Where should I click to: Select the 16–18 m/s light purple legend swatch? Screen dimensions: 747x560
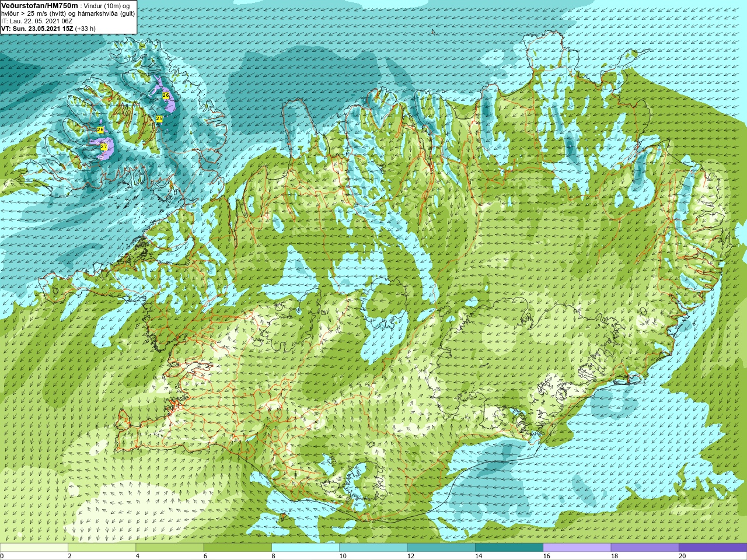coord(577,548)
